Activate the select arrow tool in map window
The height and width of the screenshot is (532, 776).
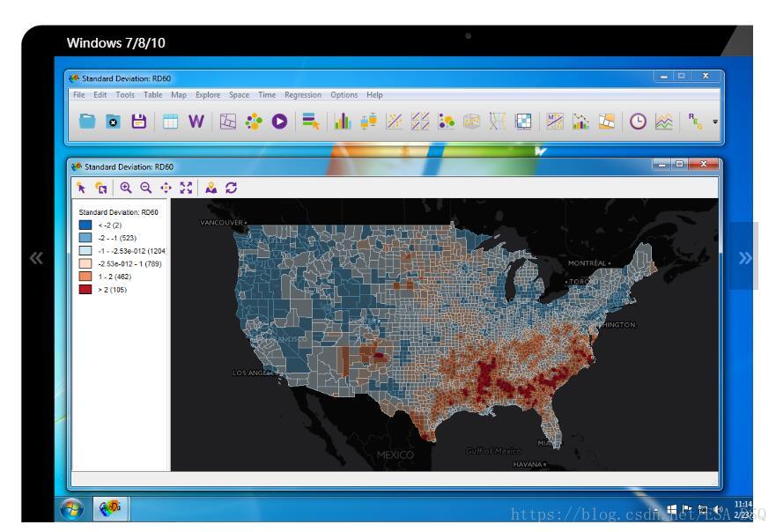[x=81, y=188]
